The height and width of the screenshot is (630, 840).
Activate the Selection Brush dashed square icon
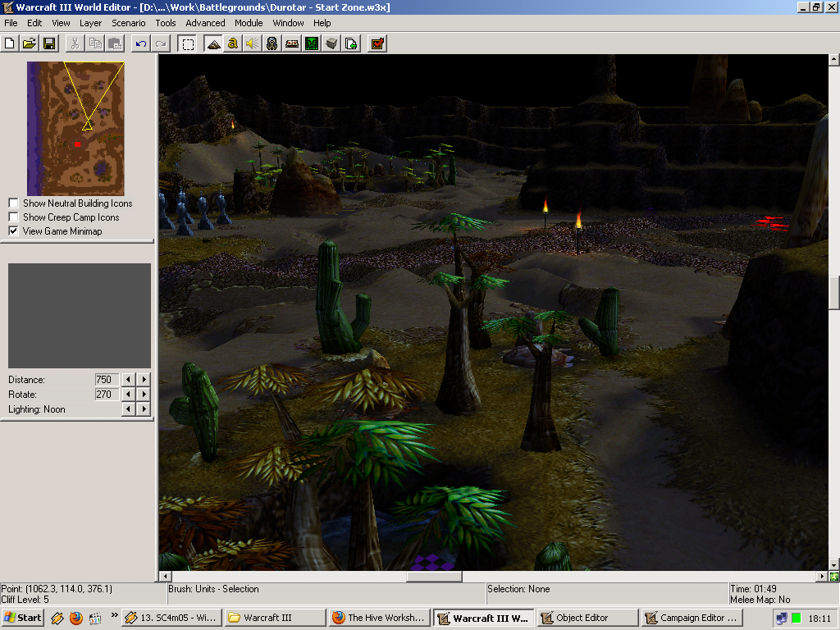pos(188,43)
